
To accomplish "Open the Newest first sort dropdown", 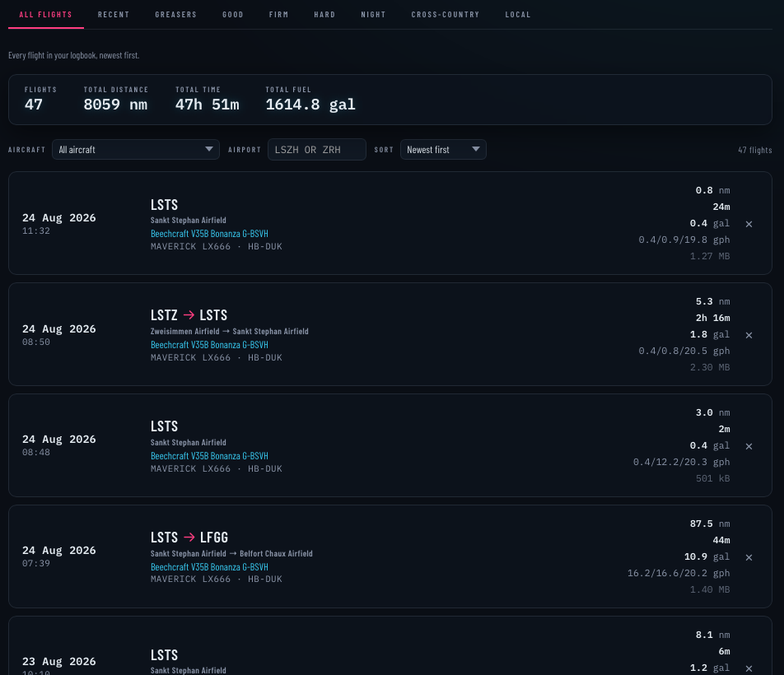I will point(443,149).
